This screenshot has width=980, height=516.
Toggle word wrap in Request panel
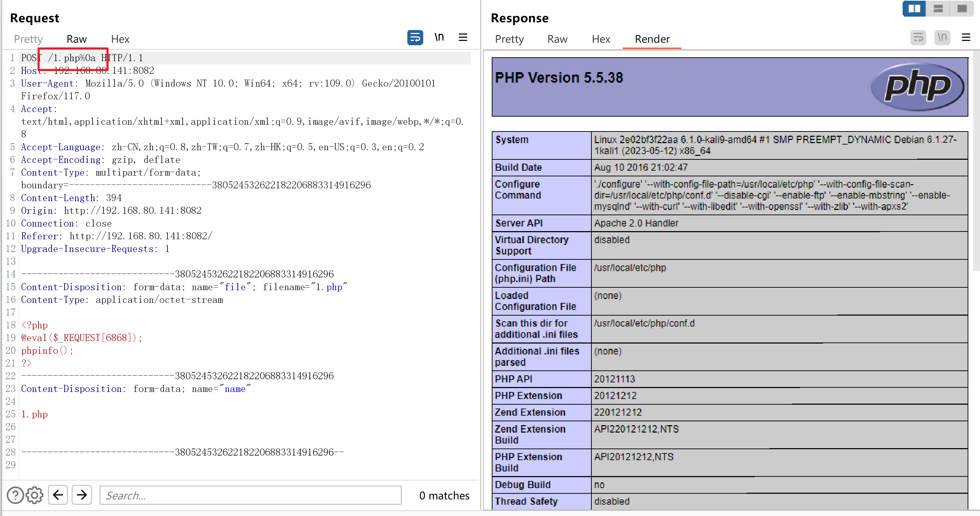click(415, 37)
